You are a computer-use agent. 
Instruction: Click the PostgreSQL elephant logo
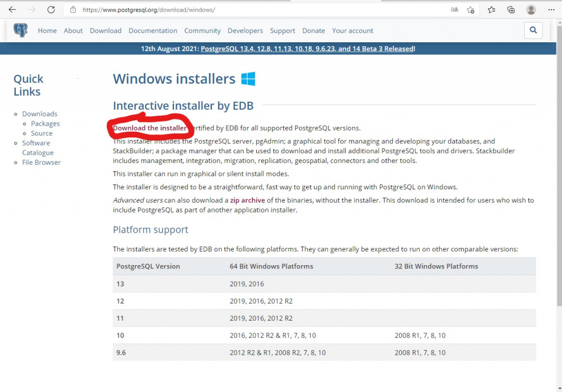point(20,31)
